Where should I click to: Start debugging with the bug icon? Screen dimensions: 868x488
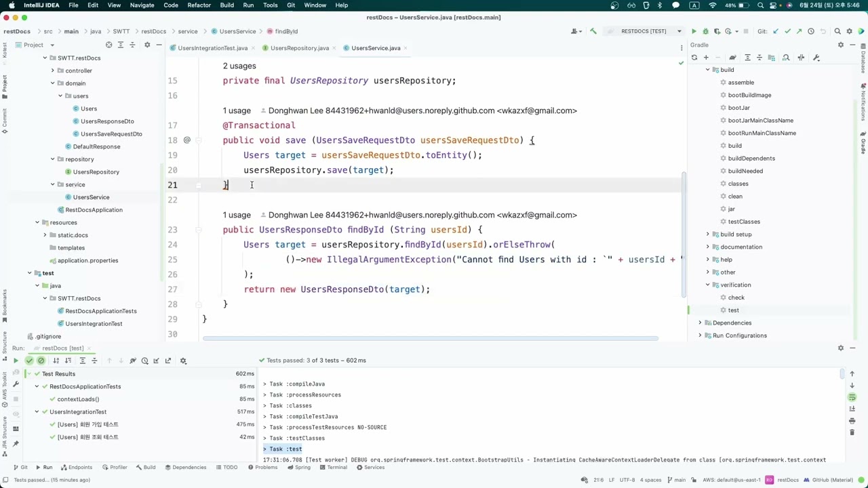click(705, 31)
